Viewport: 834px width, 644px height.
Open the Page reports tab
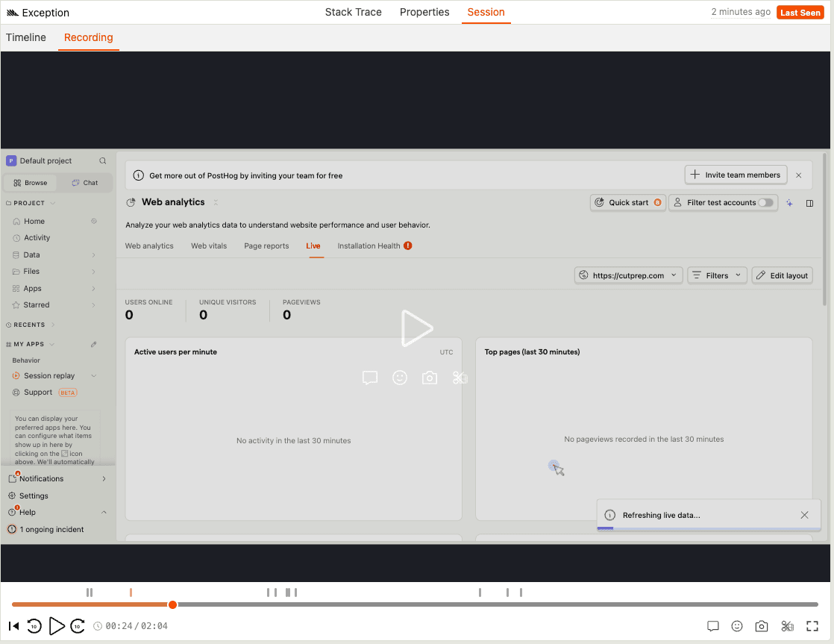(266, 246)
